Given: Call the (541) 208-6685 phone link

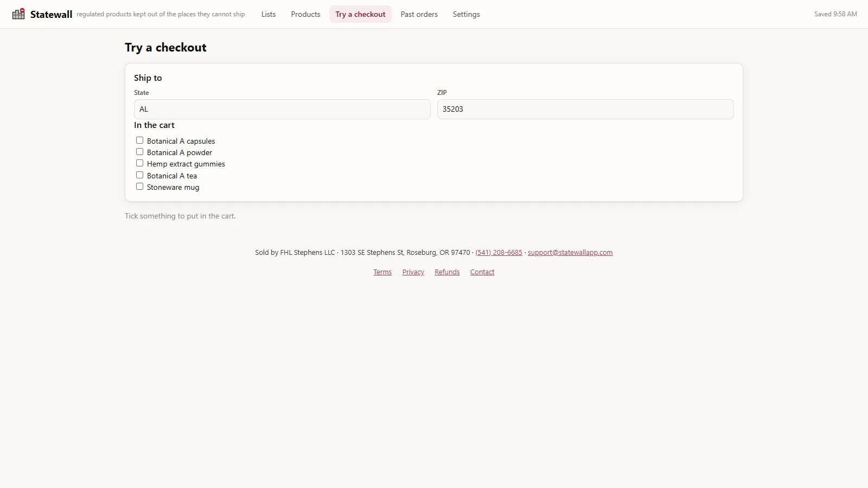Looking at the screenshot, I should (499, 253).
